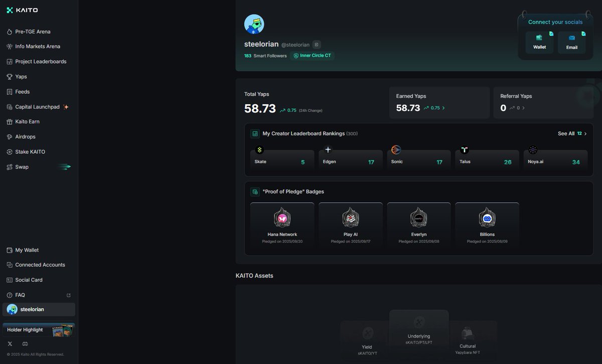This screenshot has width=602, height=364.
Task: Open the Skate leaderboard card
Action: [282, 160]
